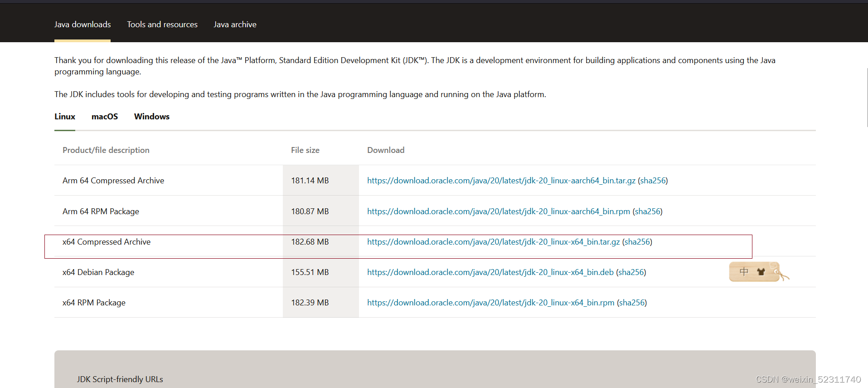Switch to Tools and resources tab
Screen dimensions: 868x388
162,25
